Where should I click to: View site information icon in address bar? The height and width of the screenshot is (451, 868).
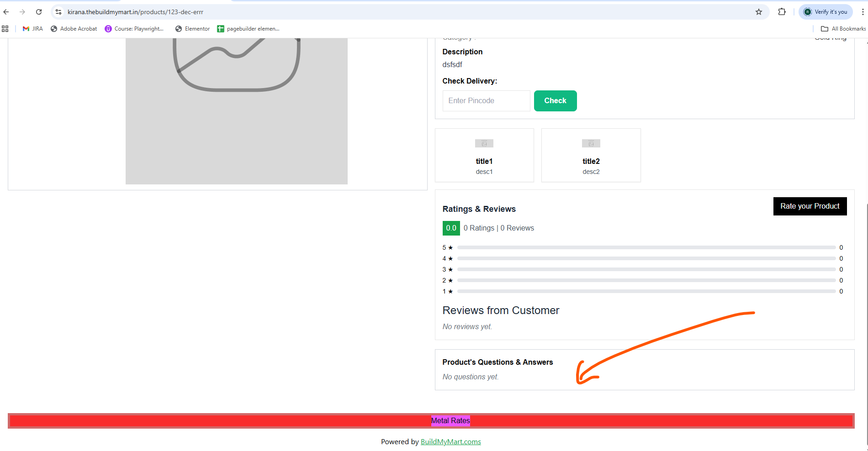coord(58,12)
